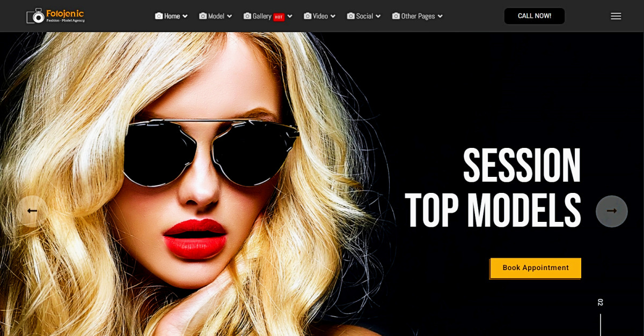Click the camera icon beside Social
The height and width of the screenshot is (336, 644).
[x=351, y=16]
